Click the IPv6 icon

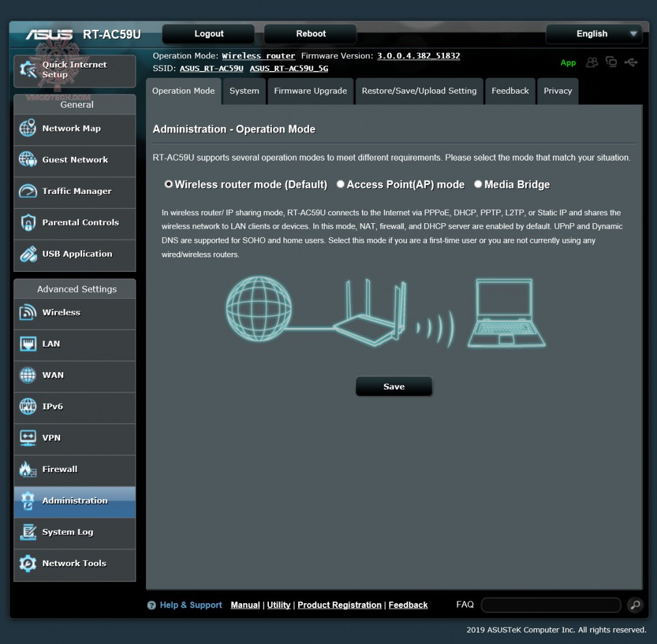27,406
